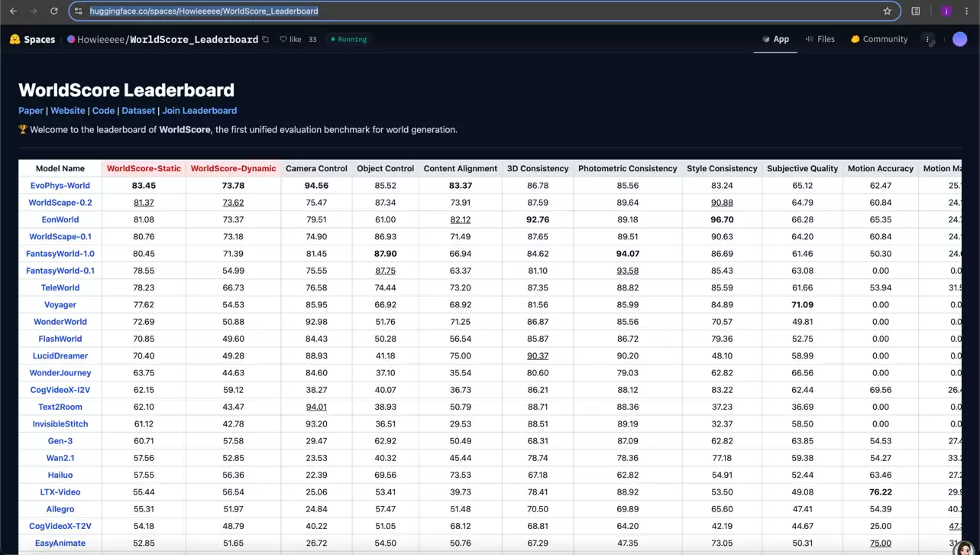Image resolution: width=980 pixels, height=555 pixels.
Task: Open the InvisibleStitch model link
Action: 60,424
